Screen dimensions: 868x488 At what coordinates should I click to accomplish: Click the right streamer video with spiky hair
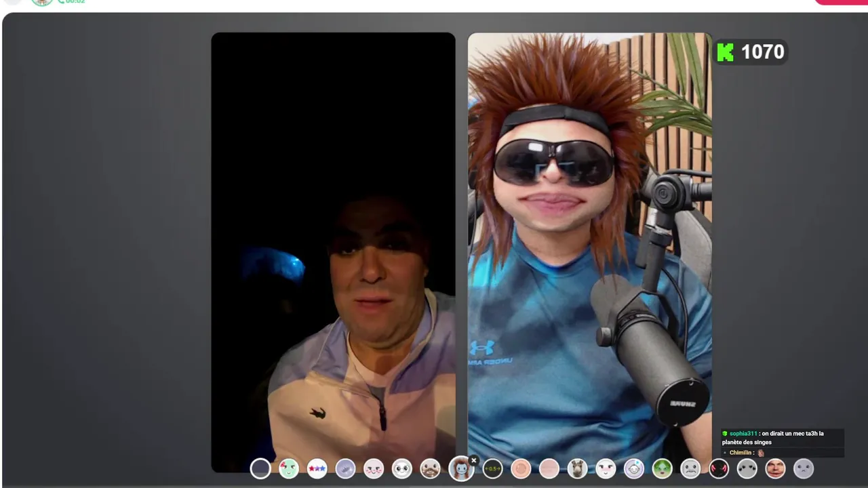click(x=589, y=252)
